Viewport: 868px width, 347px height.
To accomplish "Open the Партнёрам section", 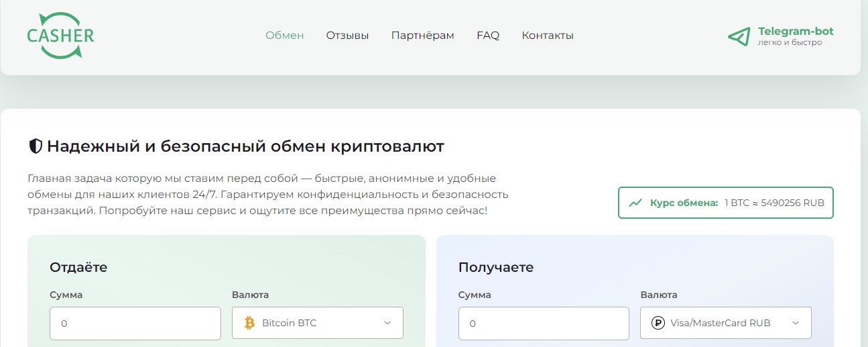I will point(423,36).
